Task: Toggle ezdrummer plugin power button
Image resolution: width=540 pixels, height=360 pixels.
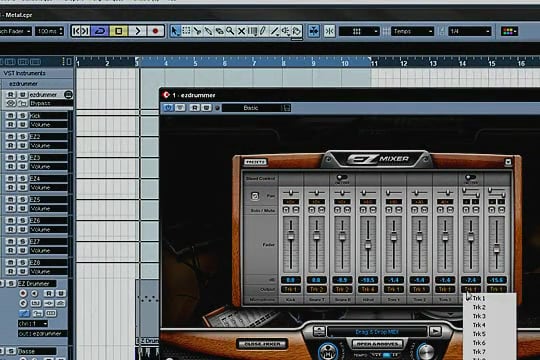Action: coord(168,108)
